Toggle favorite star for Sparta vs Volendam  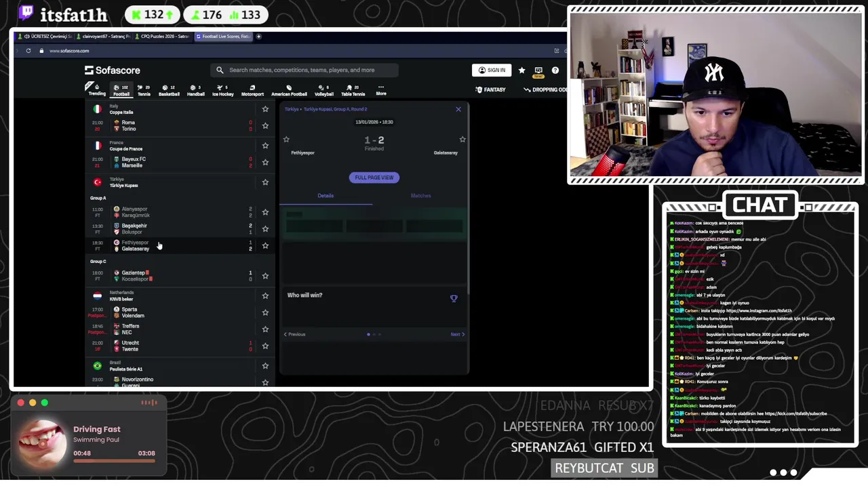pos(265,312)
